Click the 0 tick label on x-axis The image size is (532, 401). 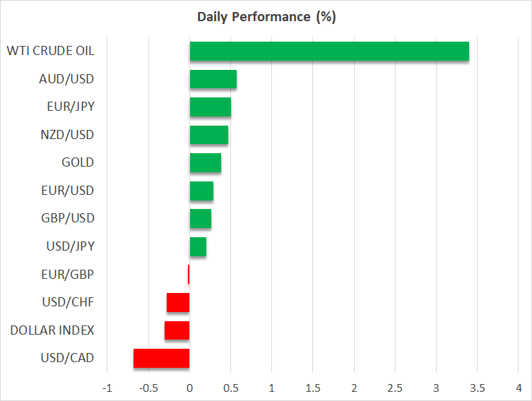pos(189,388)
